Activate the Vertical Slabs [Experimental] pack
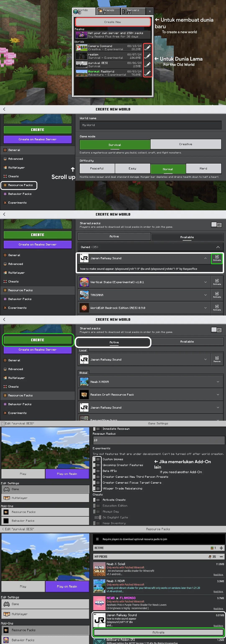226x644 pixels. [217, 282]
